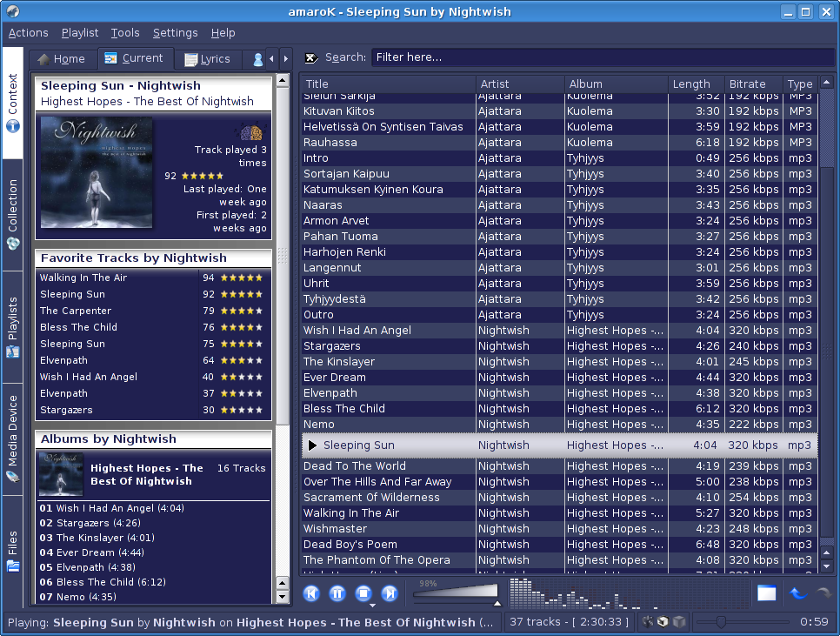The height and width of the screenshot is (636, 840).
Task: Redo playlist change with the grey arrow
Action: (823, 593)
